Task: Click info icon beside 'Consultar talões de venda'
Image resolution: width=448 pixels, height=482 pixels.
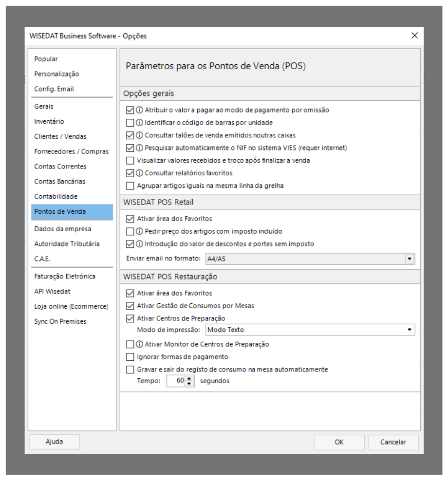Action: tap(139, 135)
